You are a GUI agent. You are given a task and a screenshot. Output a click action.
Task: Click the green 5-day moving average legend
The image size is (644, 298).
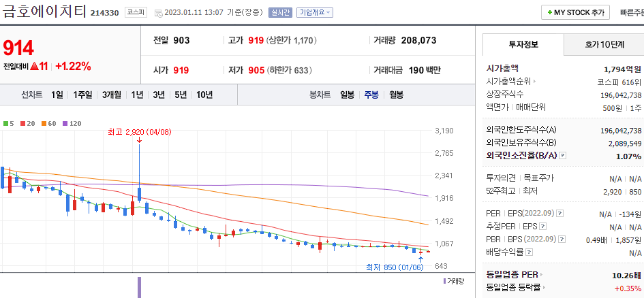8,123
